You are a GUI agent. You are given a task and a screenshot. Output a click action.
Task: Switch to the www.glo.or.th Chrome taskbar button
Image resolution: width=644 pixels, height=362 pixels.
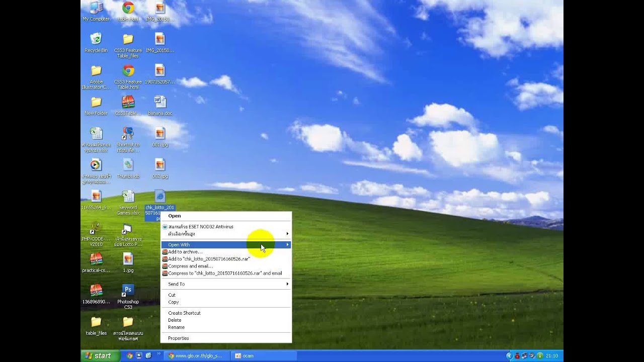pyautogui.click(x=197, y=355)
